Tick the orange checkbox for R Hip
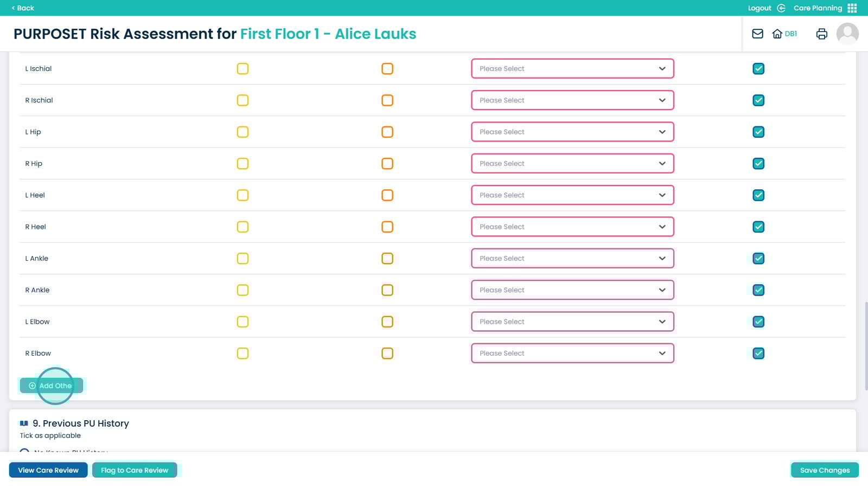This screenshot has height=488, width=868. 387,164
